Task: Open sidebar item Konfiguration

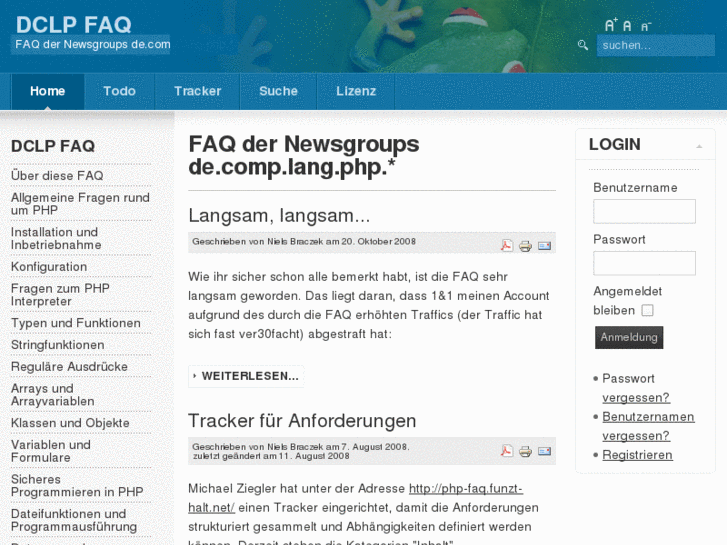Action: coord(49,267)
